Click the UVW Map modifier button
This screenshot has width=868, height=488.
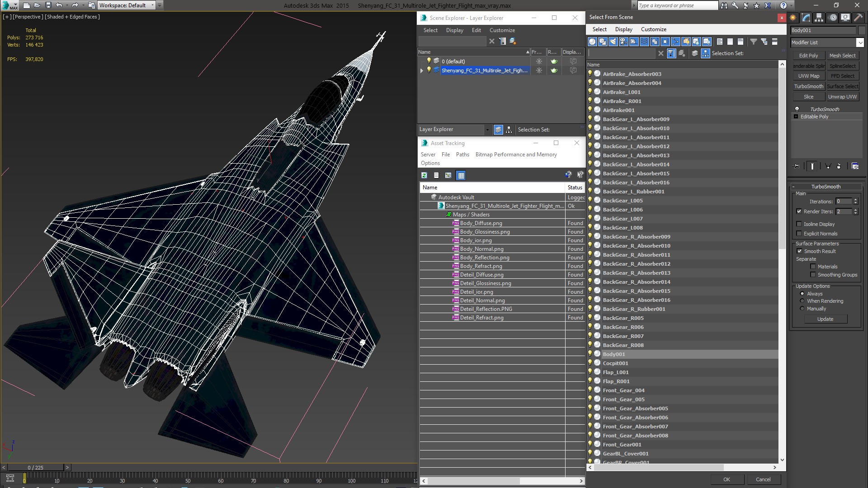[808, 76]
